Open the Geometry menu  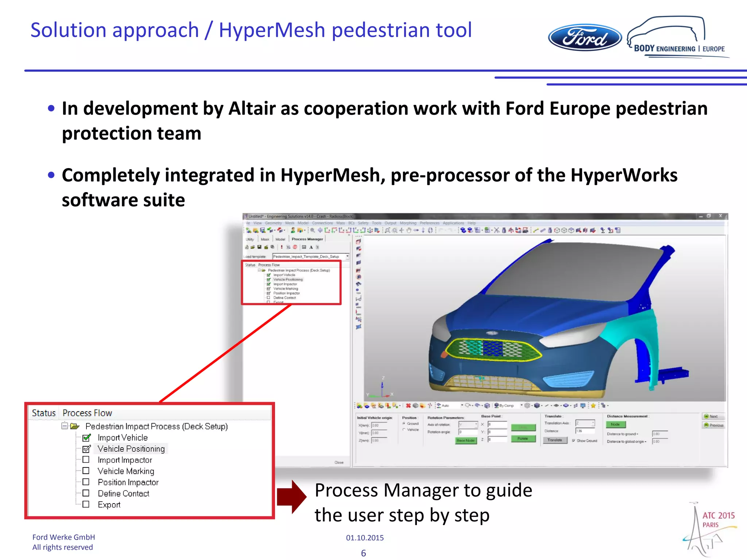[x=273, y=223]
